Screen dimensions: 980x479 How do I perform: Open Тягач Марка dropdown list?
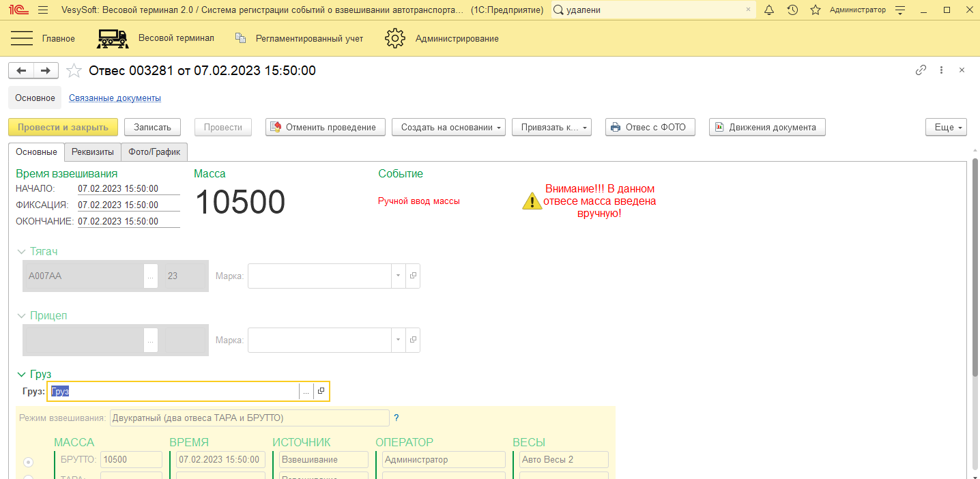tap(398, 276)
